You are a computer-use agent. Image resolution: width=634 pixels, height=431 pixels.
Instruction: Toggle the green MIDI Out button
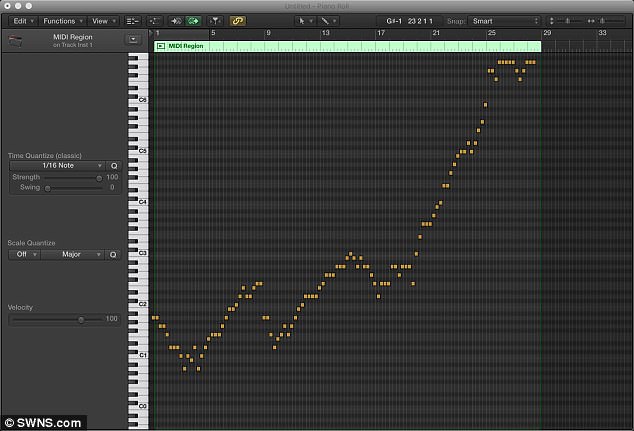(192, 20)
